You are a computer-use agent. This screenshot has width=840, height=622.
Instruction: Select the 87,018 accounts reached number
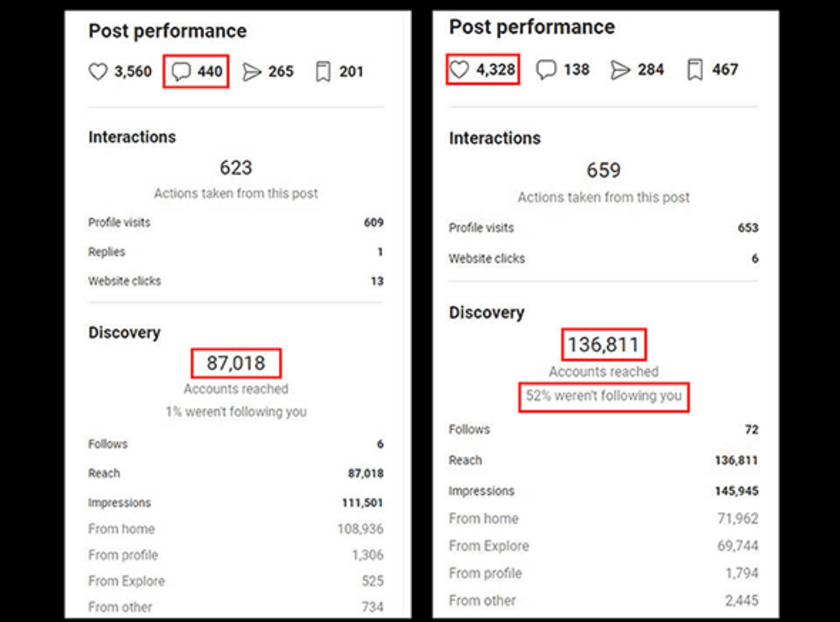tap(236, 363)
